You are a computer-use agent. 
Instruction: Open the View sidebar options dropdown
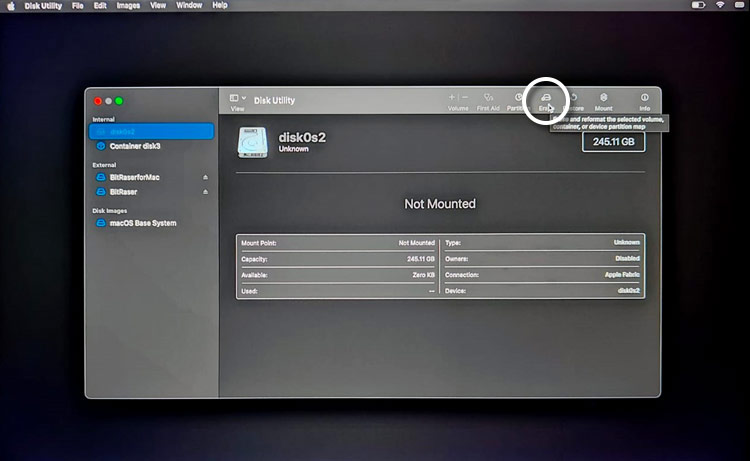point(238,98)
